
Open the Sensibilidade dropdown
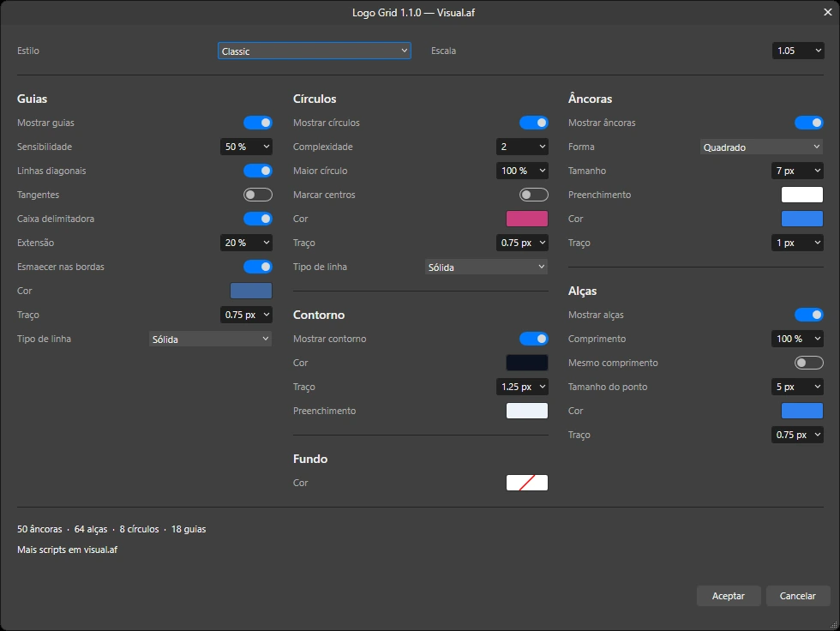tap(247, 147)
